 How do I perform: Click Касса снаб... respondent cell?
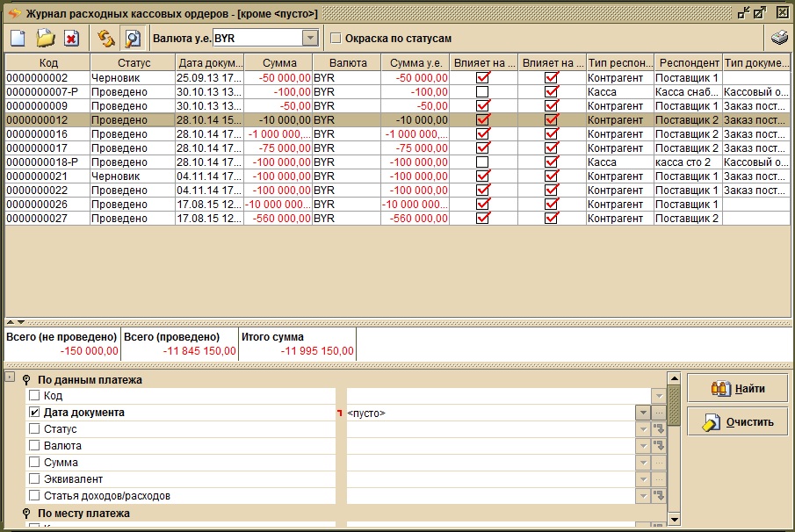(x=688, y=91)
